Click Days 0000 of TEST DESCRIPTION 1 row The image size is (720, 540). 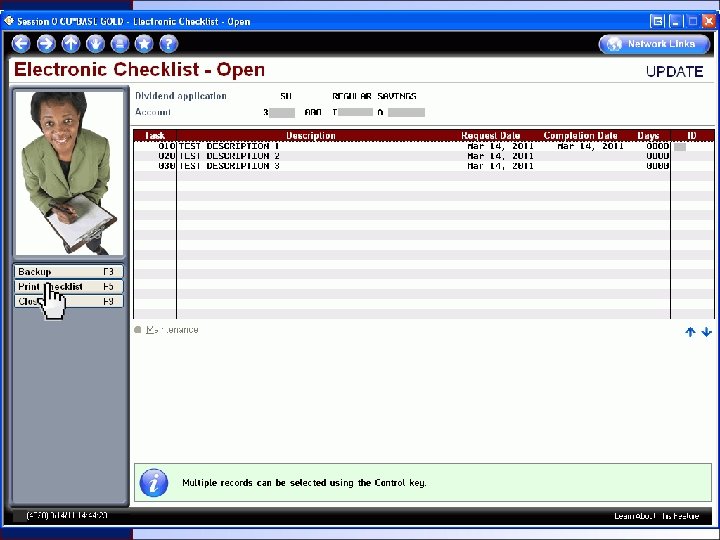[x=658, y=146]
